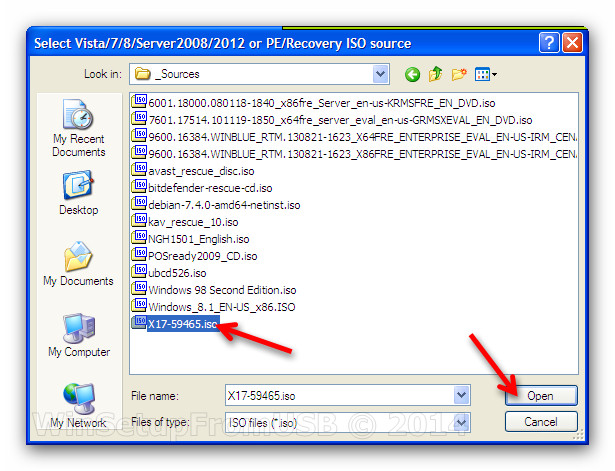
Task: Open My Recent Documents location
Action: click(x=78, y=128)
